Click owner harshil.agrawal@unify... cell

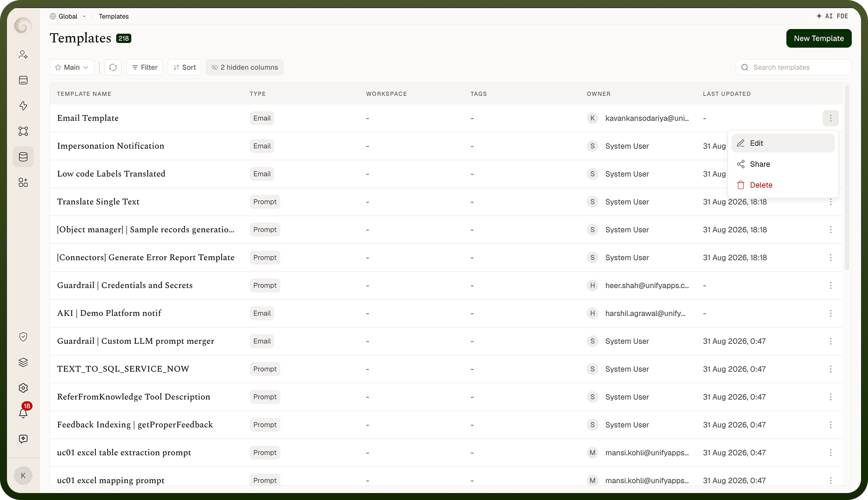[x=637, y=314]
